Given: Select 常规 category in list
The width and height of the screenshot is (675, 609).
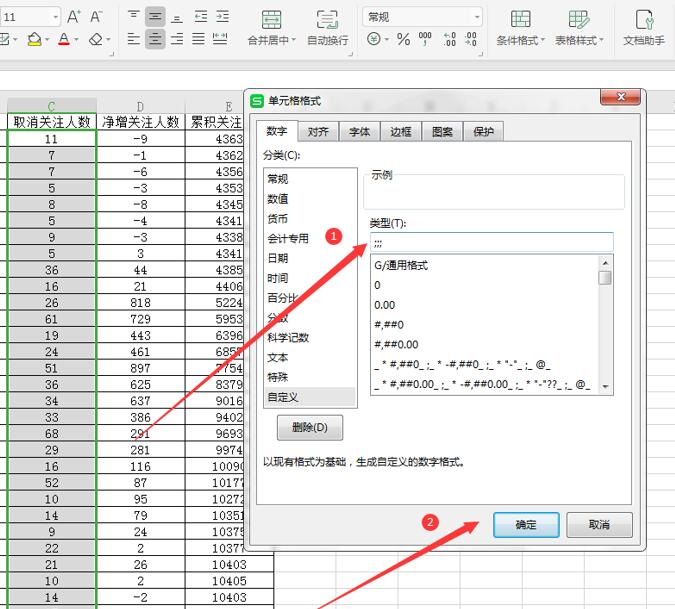Looking at the screenshot, I should [310, 179].
